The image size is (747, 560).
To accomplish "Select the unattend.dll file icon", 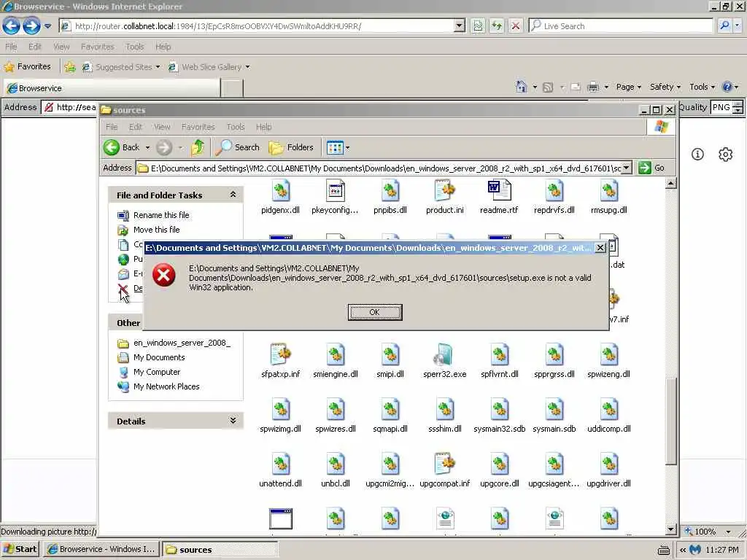I will click(281, 464).
